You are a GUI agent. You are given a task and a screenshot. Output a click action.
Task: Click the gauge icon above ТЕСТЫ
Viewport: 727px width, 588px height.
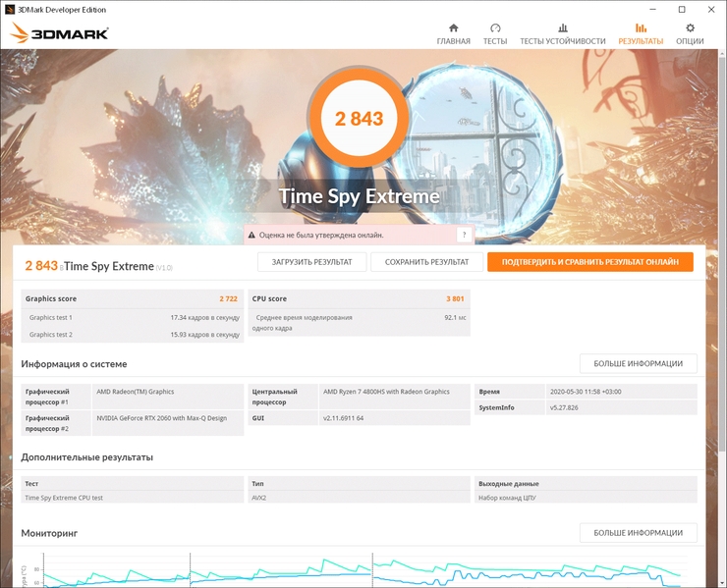tap(495, 27)
